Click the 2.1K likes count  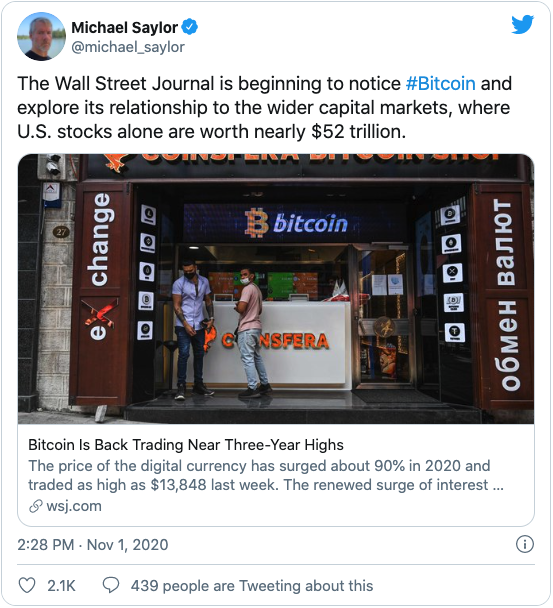pyautogui.click(x=61, y=586)
